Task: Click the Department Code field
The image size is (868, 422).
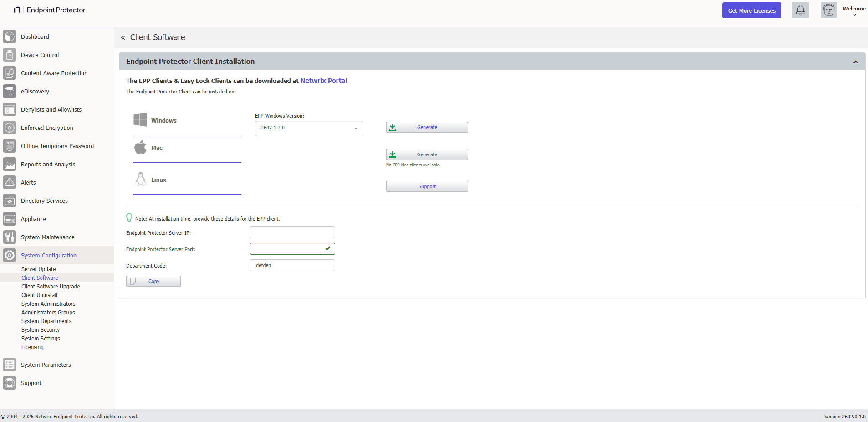Action: (292, 265)
